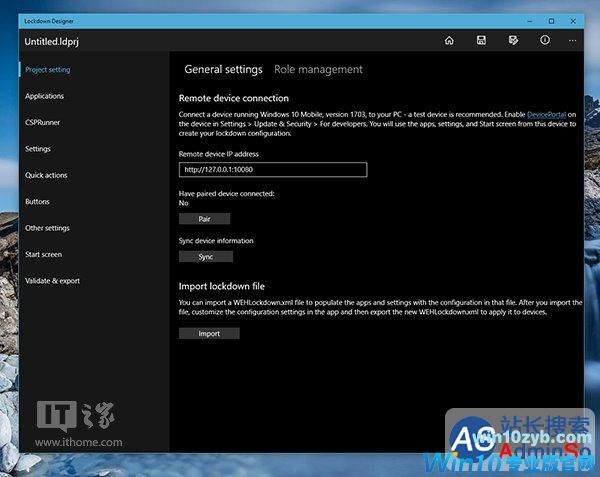Go to CSPRunner section
The image size is (600, 477).
42,123
